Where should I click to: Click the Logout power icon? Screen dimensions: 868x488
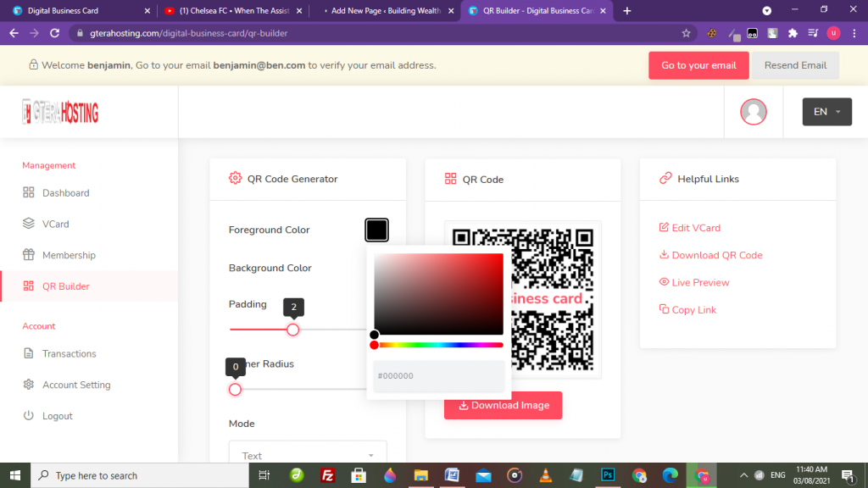(x=28, y=415)
